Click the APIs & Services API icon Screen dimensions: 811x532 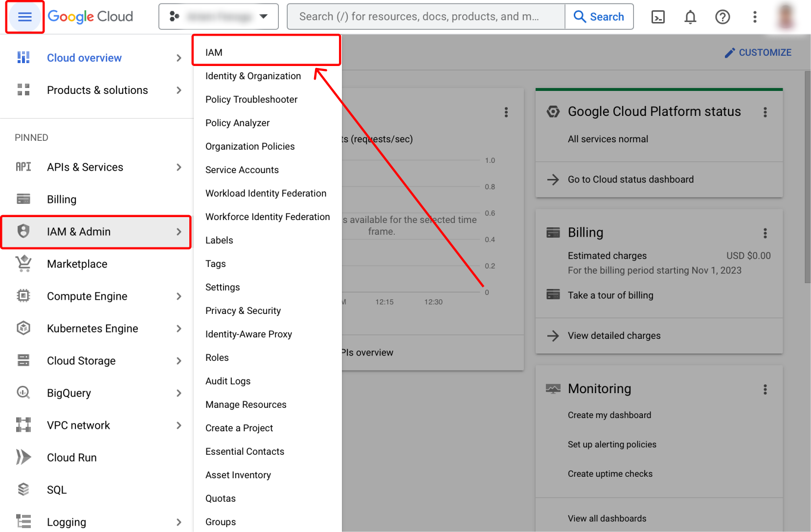point(23,167)
